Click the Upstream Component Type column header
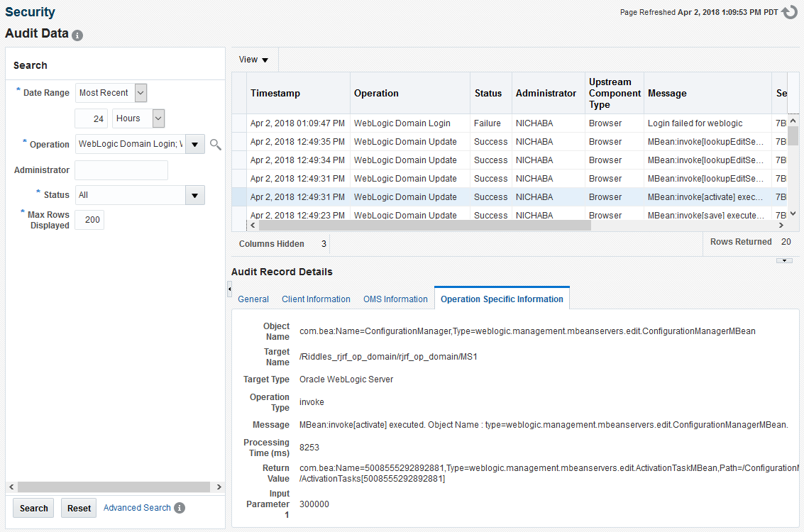This screenshot has height=532, width=804. pos(615,94)
